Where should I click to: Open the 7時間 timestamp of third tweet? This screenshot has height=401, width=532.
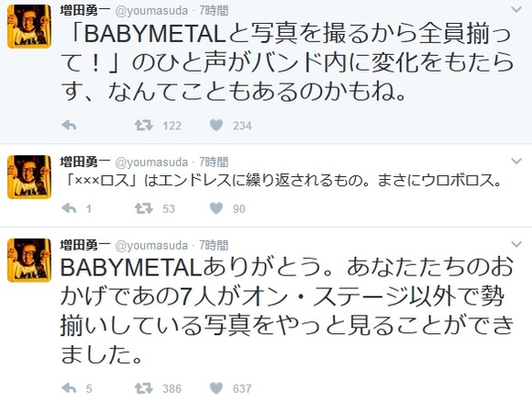tap(214, 245)
